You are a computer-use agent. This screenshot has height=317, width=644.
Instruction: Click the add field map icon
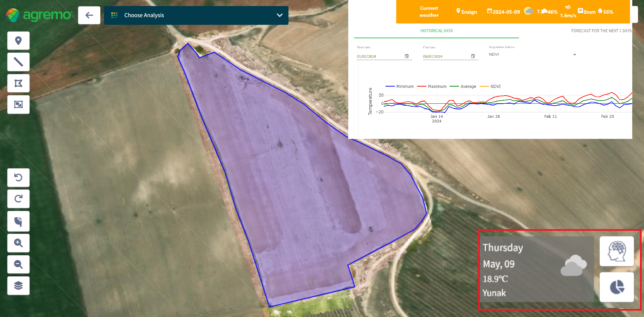[x=18, y=221]
